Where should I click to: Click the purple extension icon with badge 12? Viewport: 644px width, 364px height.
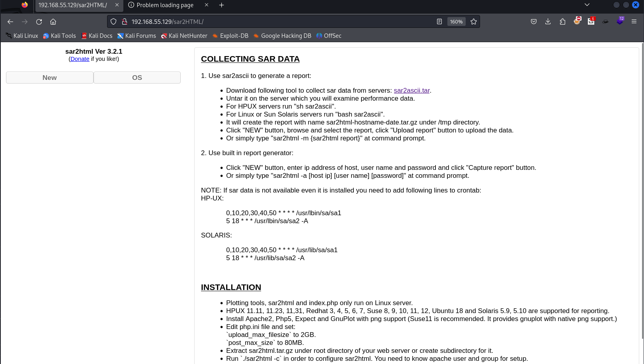(620, 21)
